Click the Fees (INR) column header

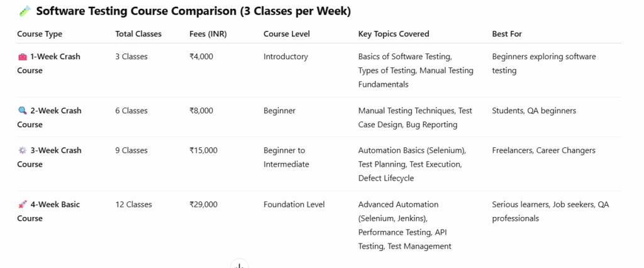208,34
